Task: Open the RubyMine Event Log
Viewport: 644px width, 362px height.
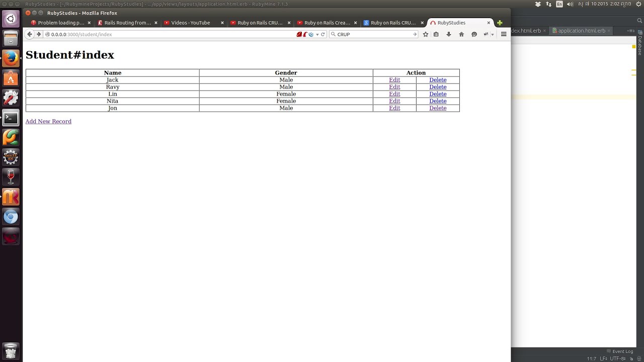Action: tap(620, 351)
